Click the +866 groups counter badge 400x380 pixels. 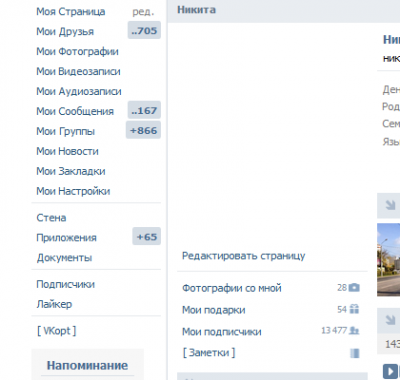pyautogui.click(x=143, y=130)
